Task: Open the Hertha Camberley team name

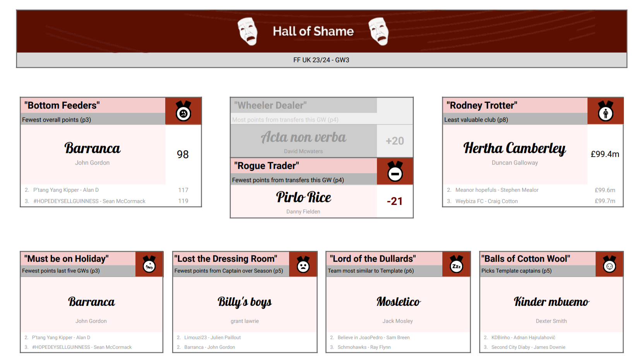Action: pyautogui.click(x=514, y=148)
